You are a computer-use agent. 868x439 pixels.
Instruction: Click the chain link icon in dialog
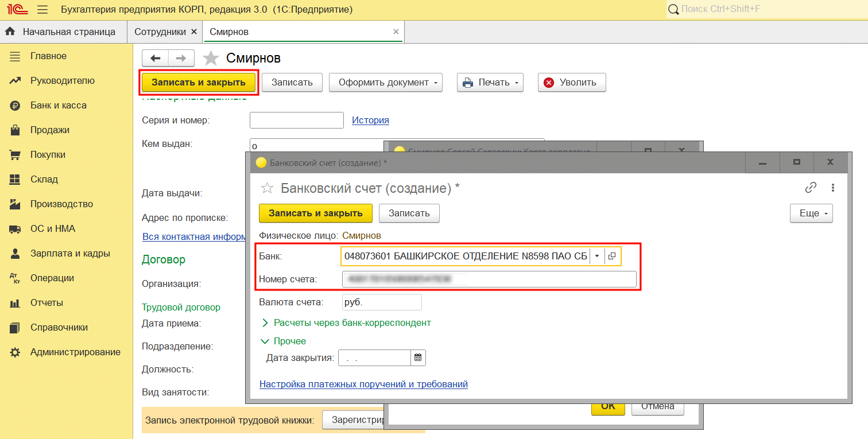coord(811,188)
